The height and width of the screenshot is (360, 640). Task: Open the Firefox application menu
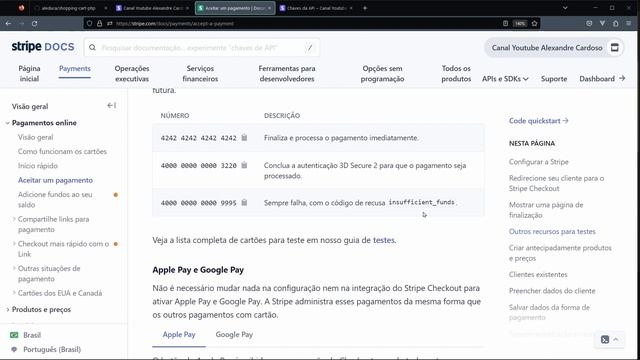coord(629,24)
